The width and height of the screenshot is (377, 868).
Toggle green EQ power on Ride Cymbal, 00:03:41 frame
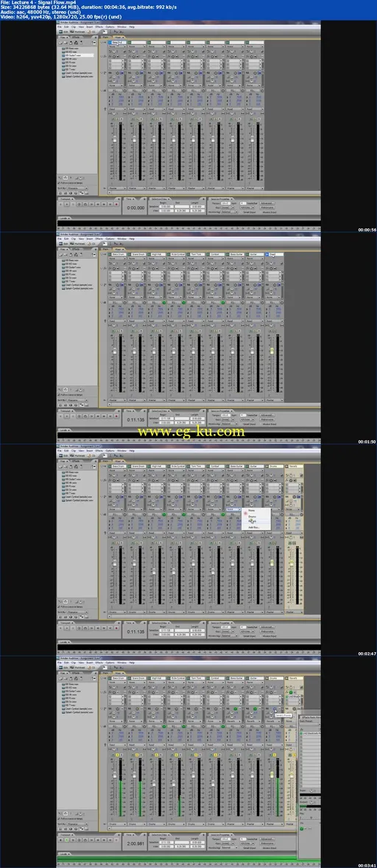[x=183, y=727]
